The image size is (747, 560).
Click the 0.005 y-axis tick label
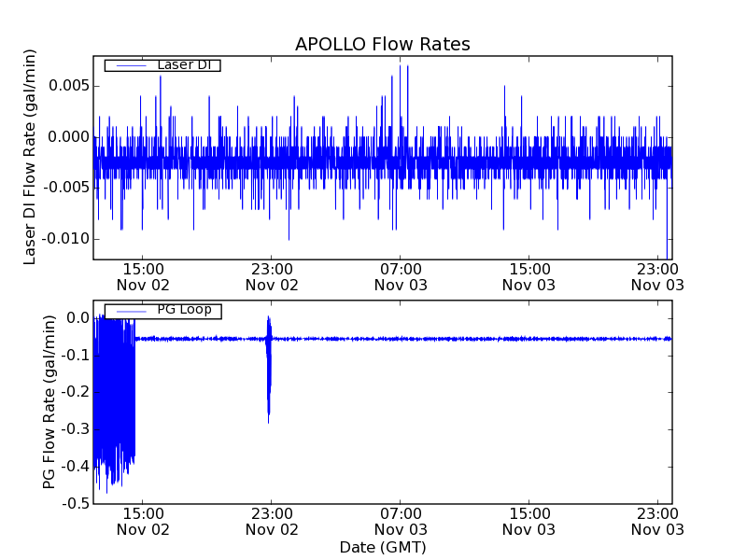[x=68, y=86]
